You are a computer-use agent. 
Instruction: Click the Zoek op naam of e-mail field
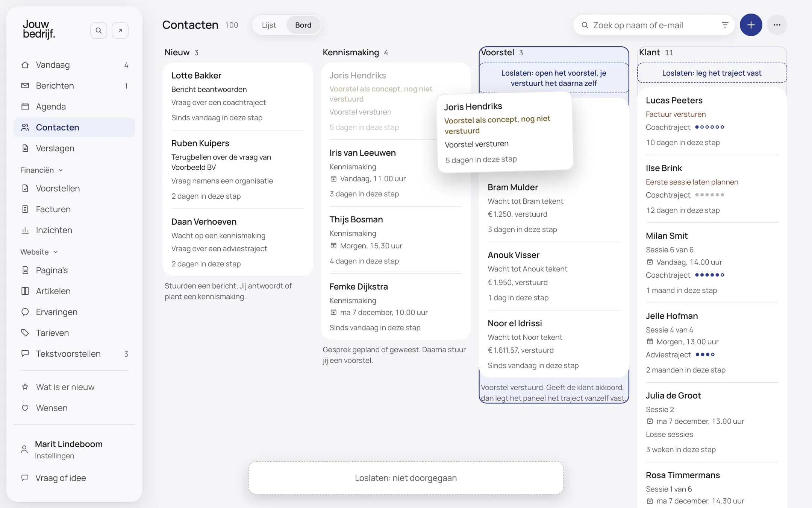(654, 25)
